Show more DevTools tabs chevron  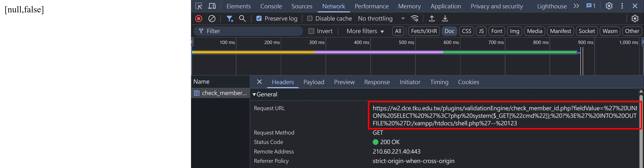pos(576,6)
